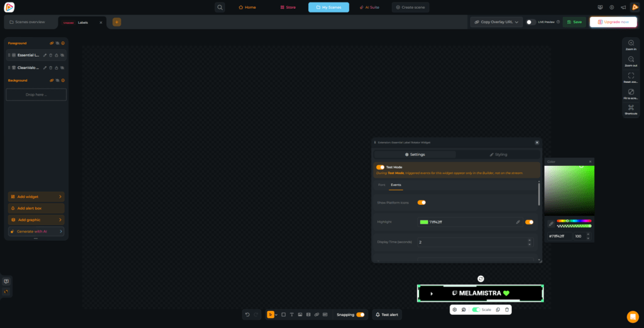Click the rainbow hue slider in Color panel
The height and width of the screenshot is (328, 644).
point(574,221)
